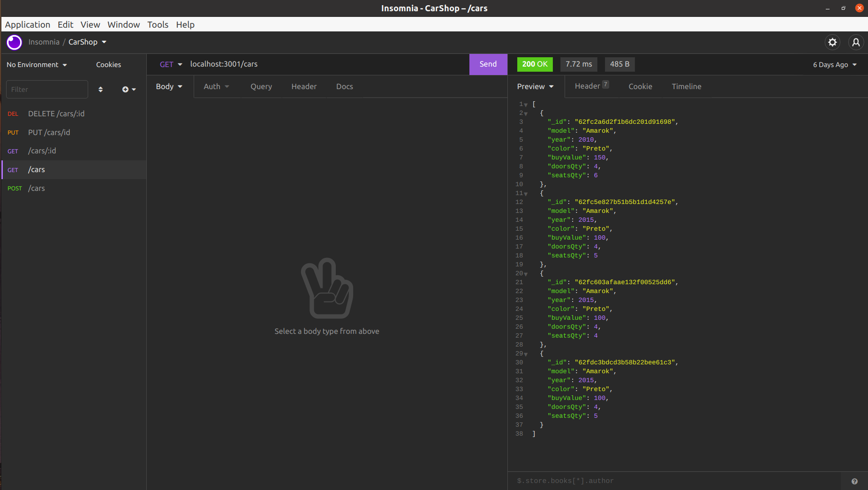Expand the No Environment dropdown
868x490 pixels.
37,65
